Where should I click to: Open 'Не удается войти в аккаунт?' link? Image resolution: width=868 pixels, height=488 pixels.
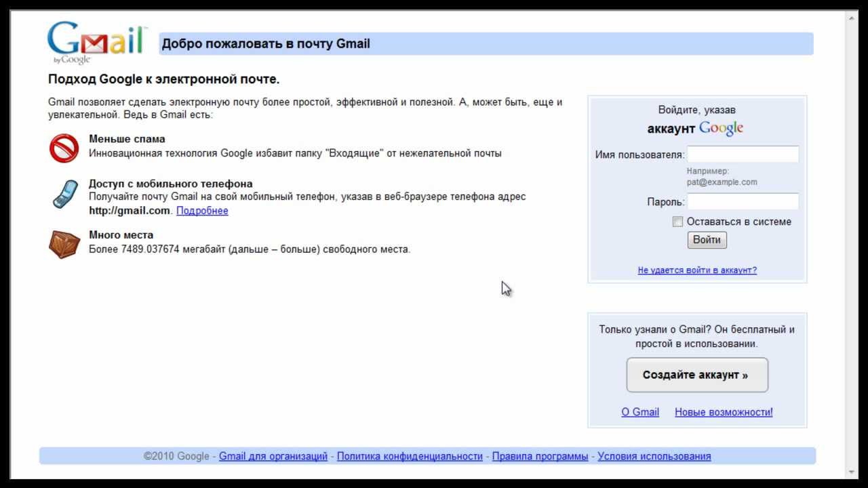pos(697,270)
